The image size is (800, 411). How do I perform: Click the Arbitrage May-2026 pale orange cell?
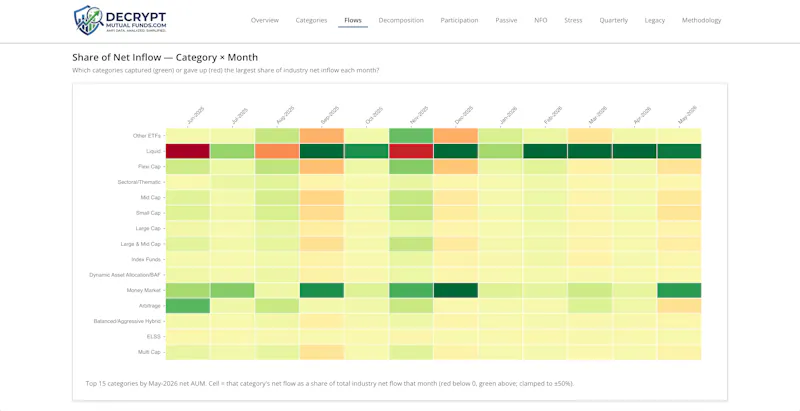(x=679, y=305)
